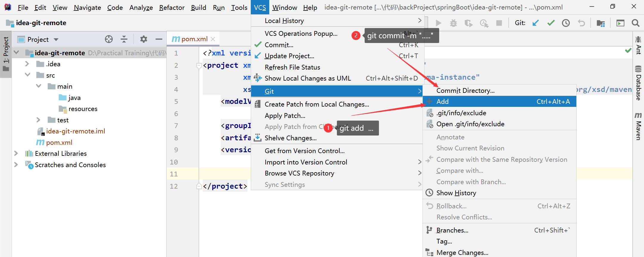Viewport: 644px width, 257px height.
Task: Click the fold marker on line 12
Action: (x=199, y=186)
